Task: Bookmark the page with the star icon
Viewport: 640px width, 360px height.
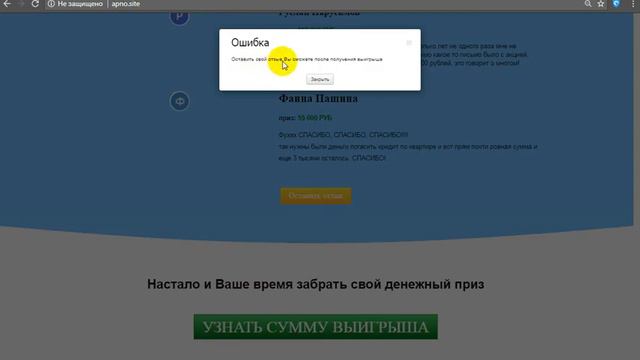Action: 601,4
